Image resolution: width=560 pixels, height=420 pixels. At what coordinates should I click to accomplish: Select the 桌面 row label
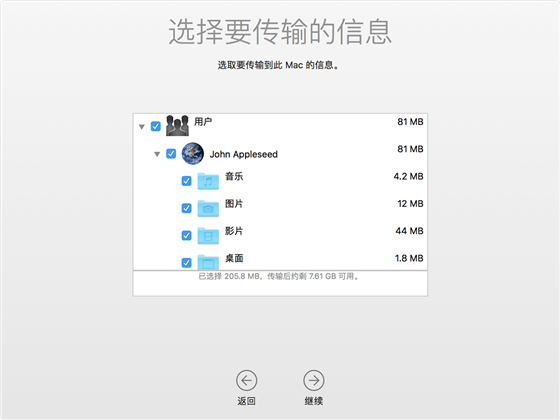234,258
